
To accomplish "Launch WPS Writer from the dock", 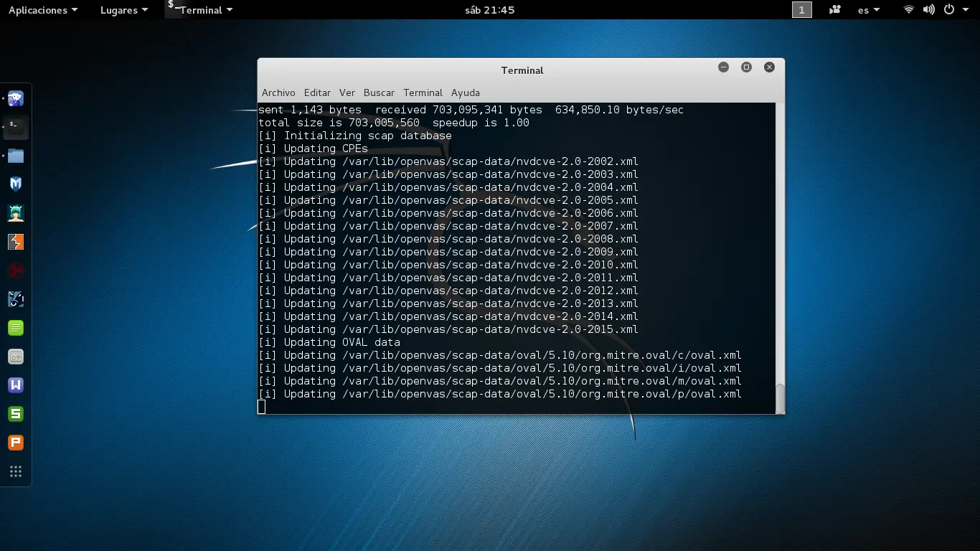I will [16, 385].
